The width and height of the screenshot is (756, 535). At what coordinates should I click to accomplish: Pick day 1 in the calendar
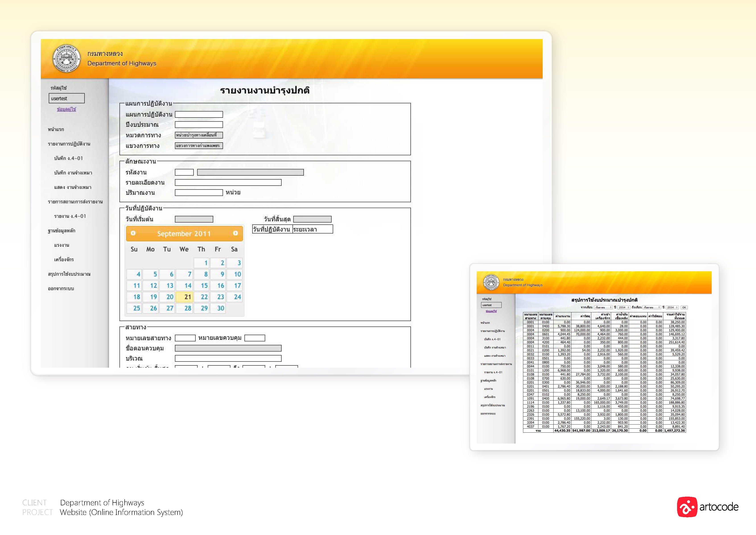(201, 263)
